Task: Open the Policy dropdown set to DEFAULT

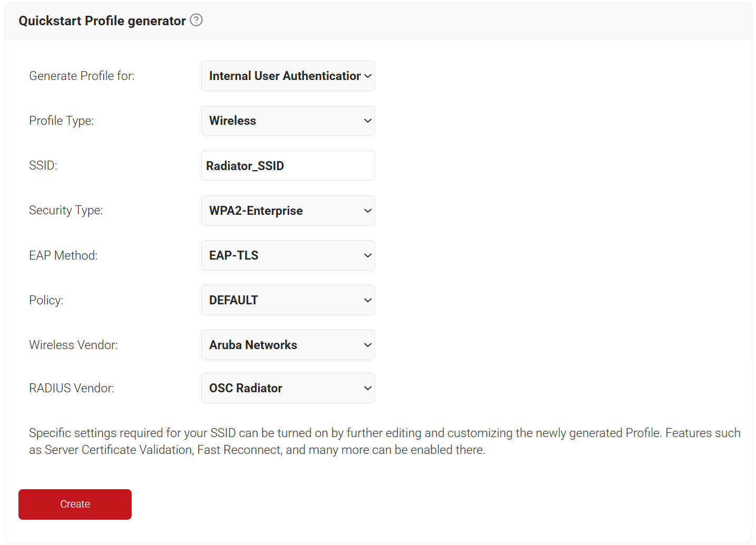Action: click(x=288, y=300)
